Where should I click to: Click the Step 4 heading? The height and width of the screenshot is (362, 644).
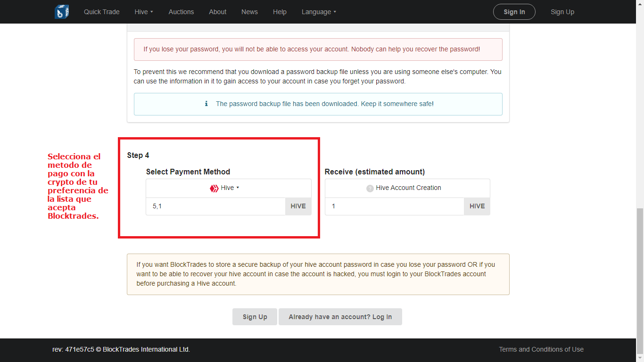[x=138, y=155]
